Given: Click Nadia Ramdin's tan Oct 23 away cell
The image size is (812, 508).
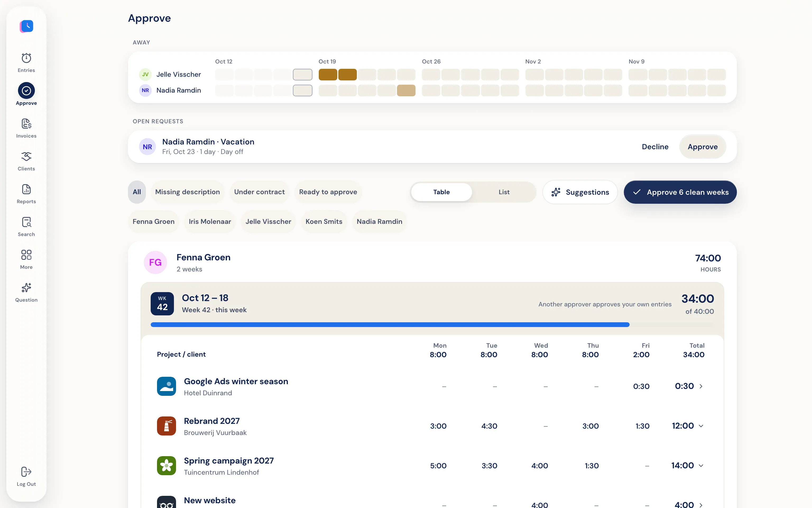Looking at the screenshot, I should point(406,90).
